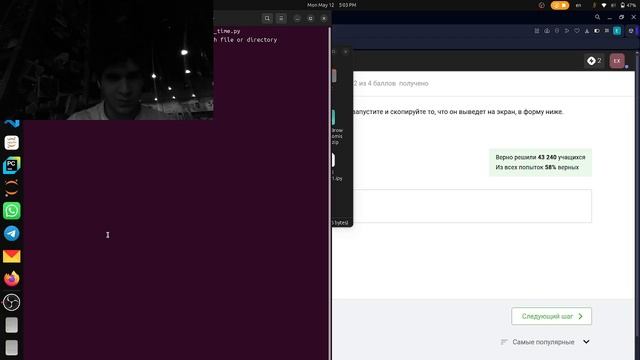
Task: Click the Wi-Fi icon in top bar
Action: 604,5
